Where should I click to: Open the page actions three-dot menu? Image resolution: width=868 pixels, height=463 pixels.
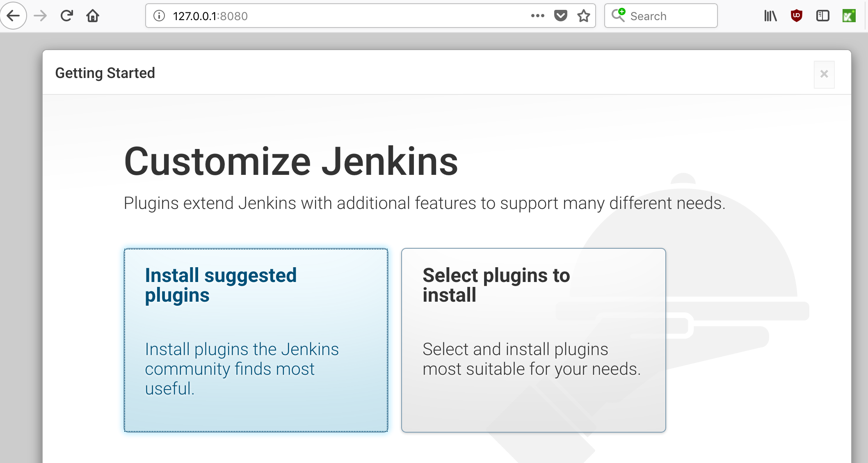tap(537, 16)
